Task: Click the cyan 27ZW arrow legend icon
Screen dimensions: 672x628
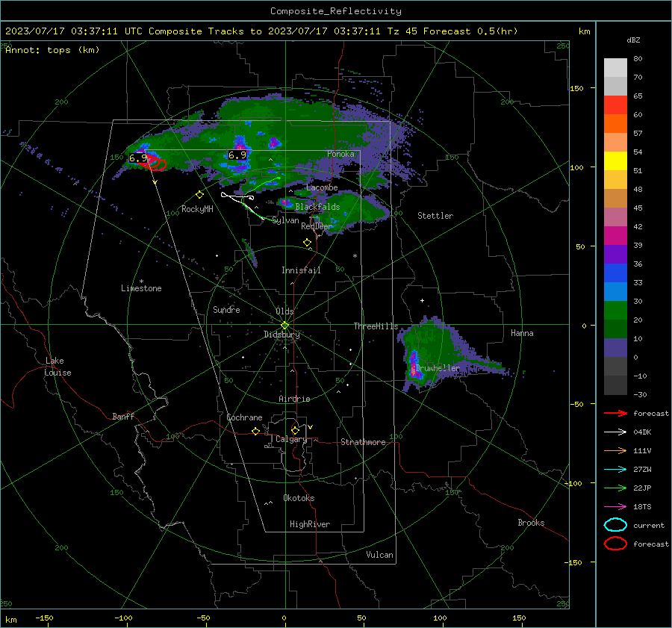Action: click(615, 469)
